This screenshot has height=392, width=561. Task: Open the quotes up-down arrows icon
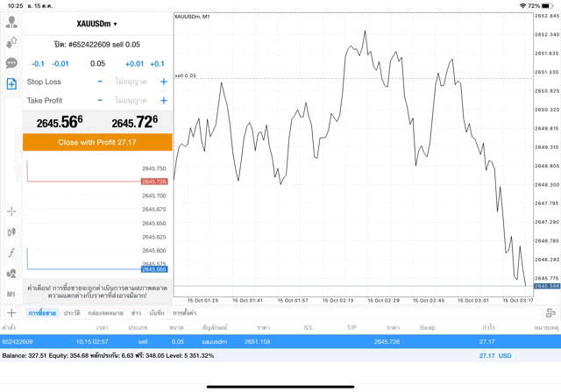(x=11, y=42)
